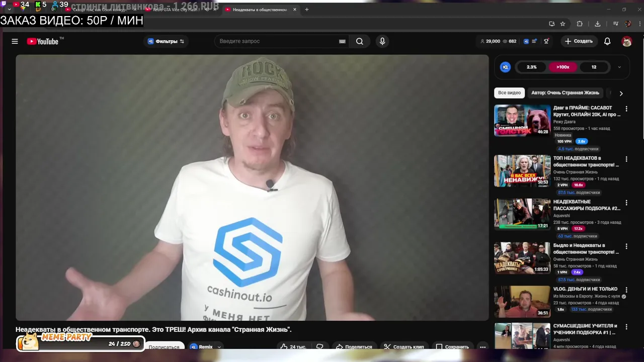Open the Aquevshi channel under НЕАДЕКВАТНЫЕ ПАССАЖИРЫ
The width and height of the screenshot is (644, 362).
coord(561,216)
